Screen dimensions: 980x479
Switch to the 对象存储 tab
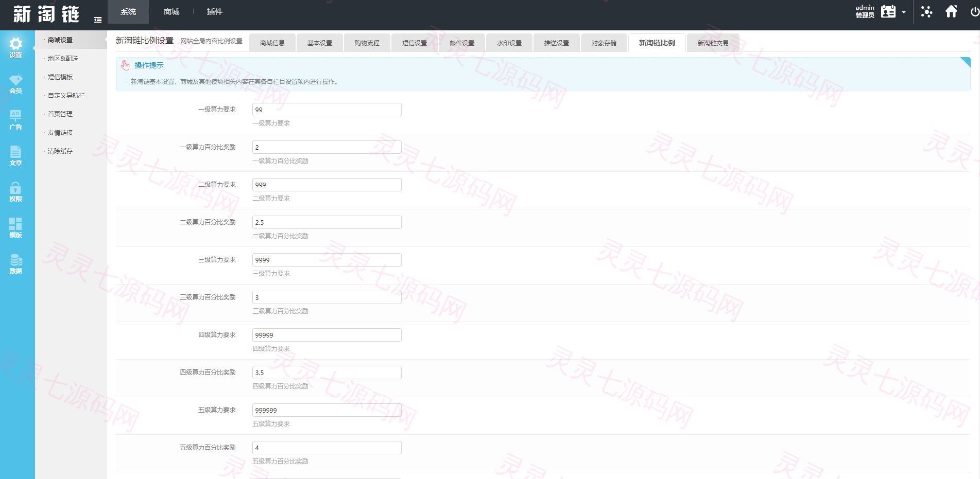(x=604, y=43)
